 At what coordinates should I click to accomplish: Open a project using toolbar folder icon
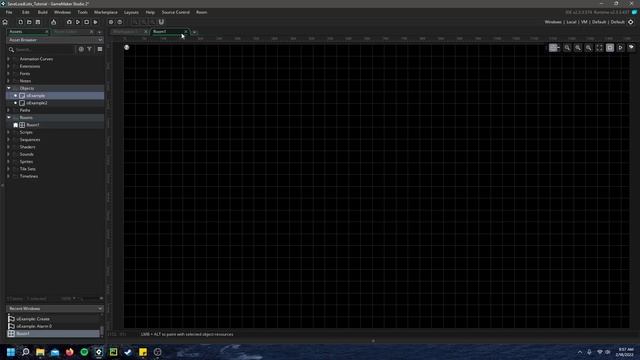(29, 22)
